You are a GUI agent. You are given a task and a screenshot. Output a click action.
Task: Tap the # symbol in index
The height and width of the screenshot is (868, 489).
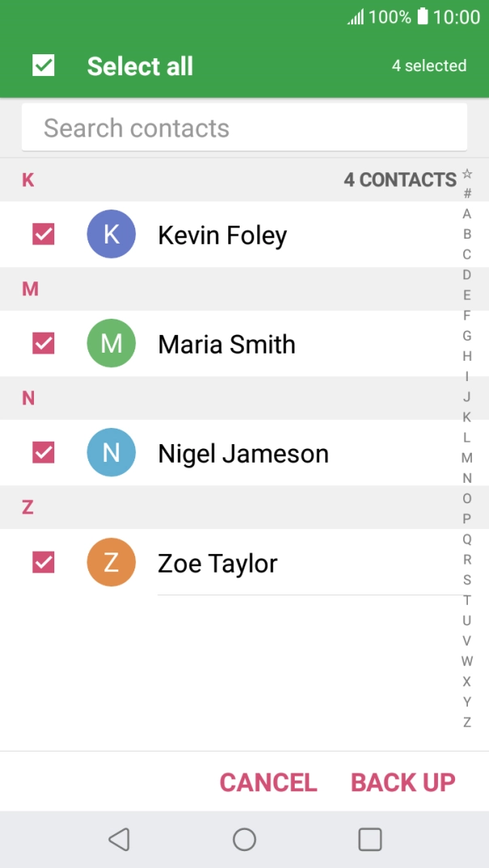click(467, 194)
